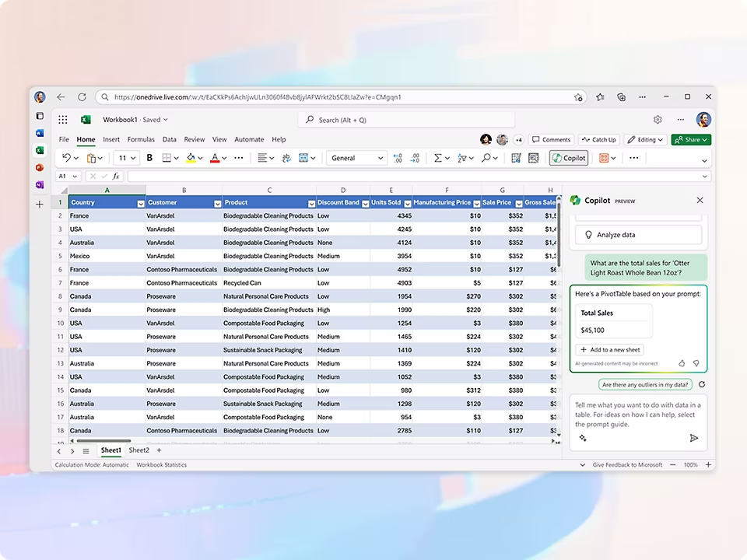Image resolution: width=747 pixels, height=560 pixels.
Task: Apply the yellow fill color bucket
Action: click(191, 158)
